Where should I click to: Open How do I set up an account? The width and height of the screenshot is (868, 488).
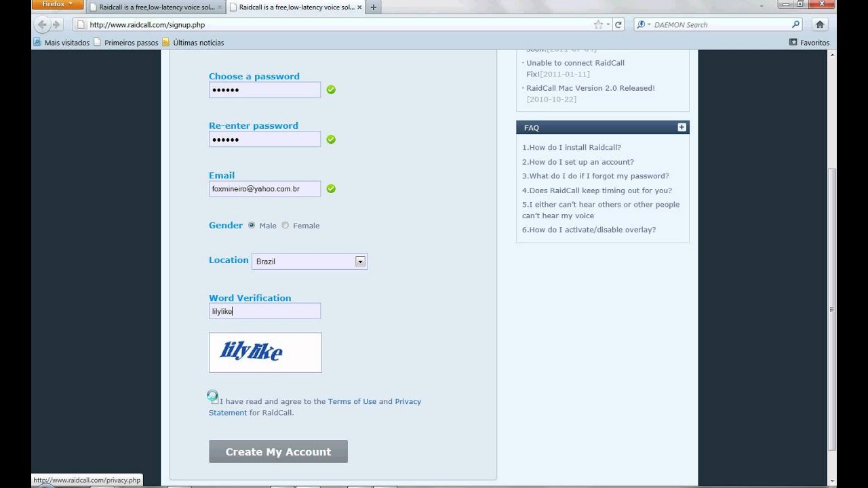pyautogui.click(x=578, y=162)
